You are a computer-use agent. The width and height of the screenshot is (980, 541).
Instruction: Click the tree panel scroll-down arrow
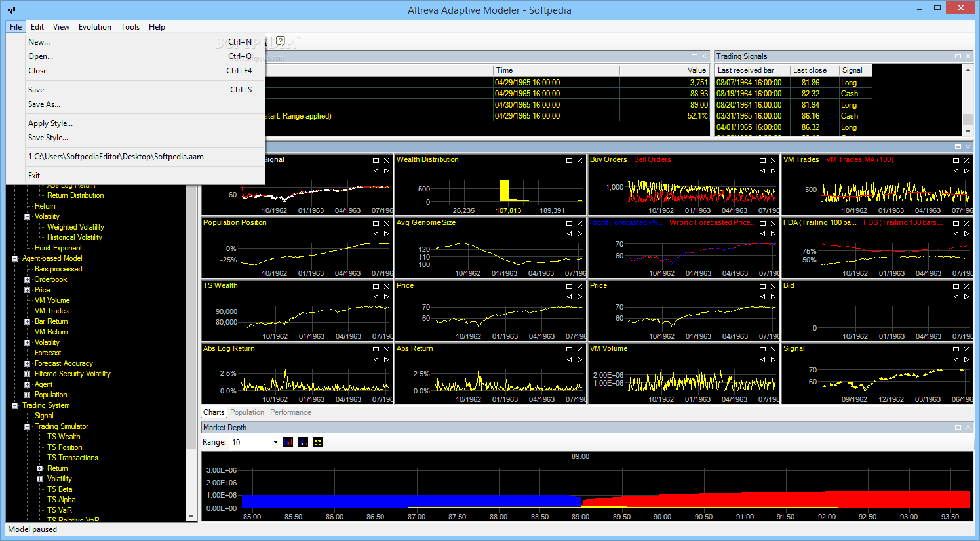click(191, 516)
